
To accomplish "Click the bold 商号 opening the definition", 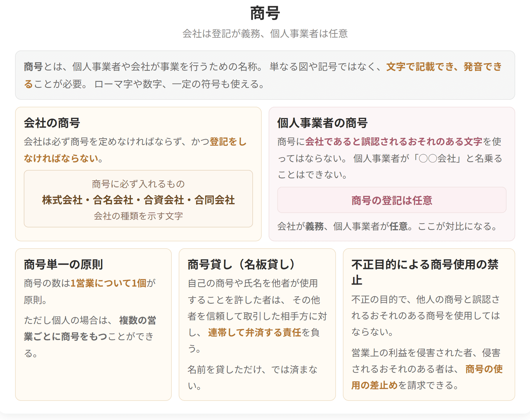I will (33, 67).
